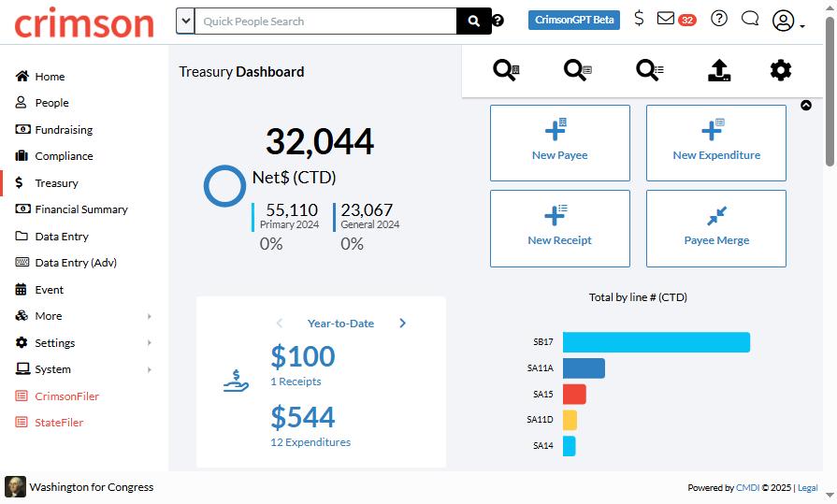This screenshot has height=504, width=837.
Task: Open the search type dropdown arrow
Action: [185, 21]
